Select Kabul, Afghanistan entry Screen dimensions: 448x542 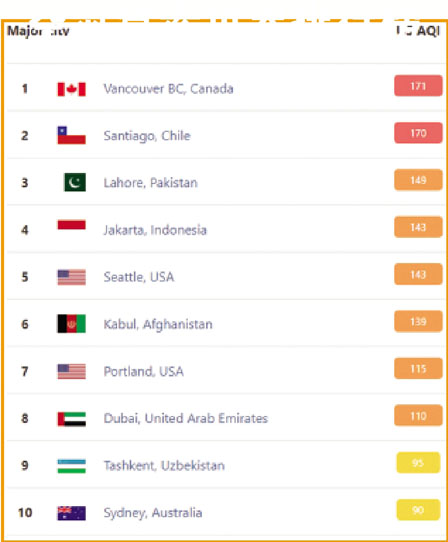158,324
